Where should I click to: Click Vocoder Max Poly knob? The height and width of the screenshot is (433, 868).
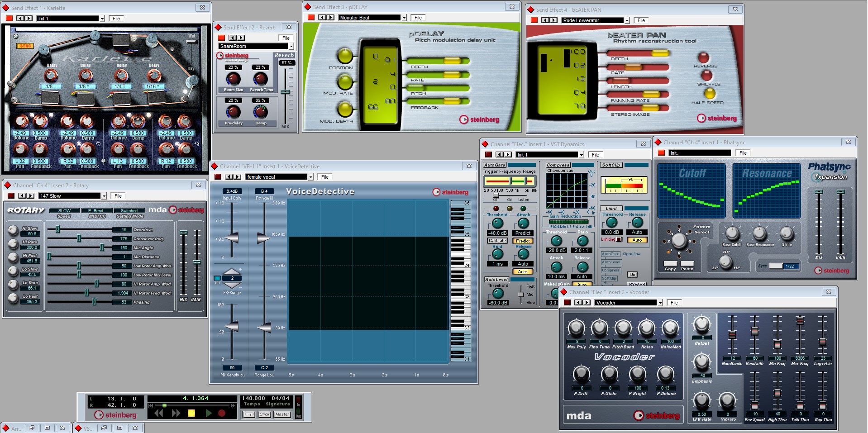(x=576, y=328)
